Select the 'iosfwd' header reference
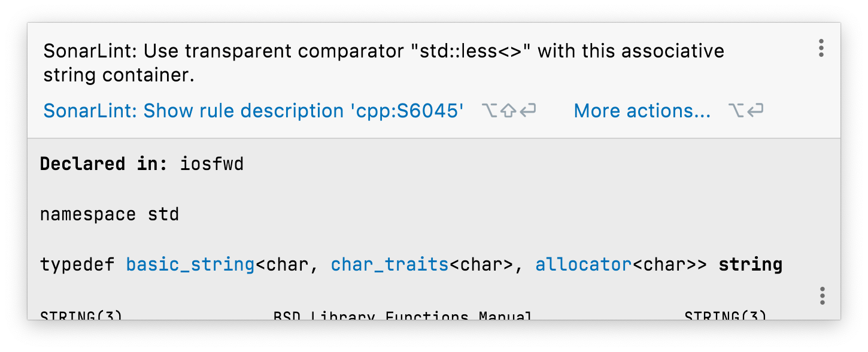Screen dimensions: 868x352 (x=211, y=163)
